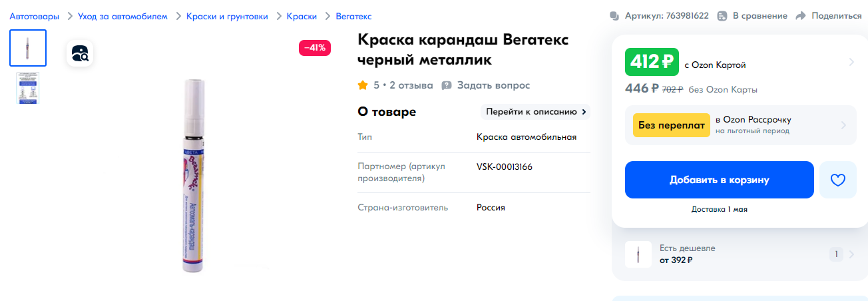868x301 pixels.
Task: Click the Без переплат yellow badge
Action: (671, 125)
